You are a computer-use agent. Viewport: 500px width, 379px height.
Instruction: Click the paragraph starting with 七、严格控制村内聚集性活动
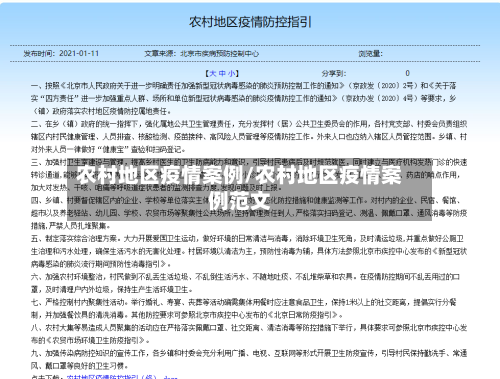244,308
